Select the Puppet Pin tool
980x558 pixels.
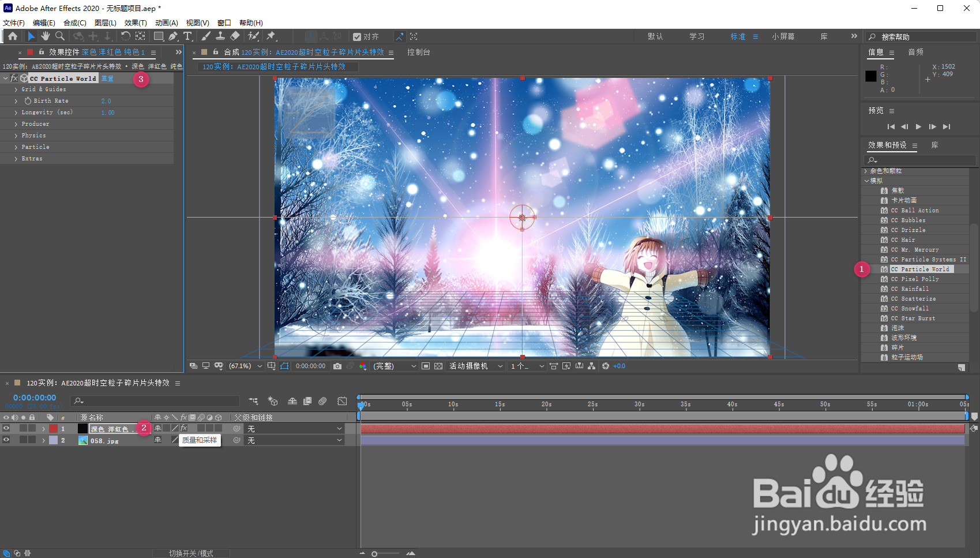[271, 36]
